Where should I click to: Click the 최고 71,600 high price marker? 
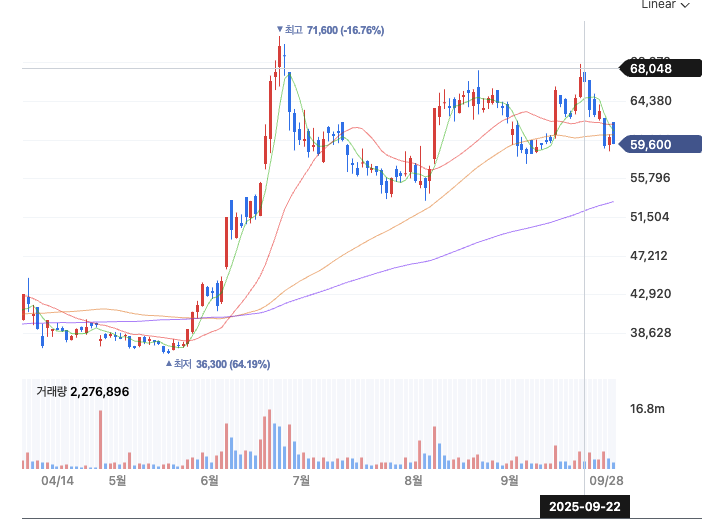pyautogui.click(x=330, y=31)
